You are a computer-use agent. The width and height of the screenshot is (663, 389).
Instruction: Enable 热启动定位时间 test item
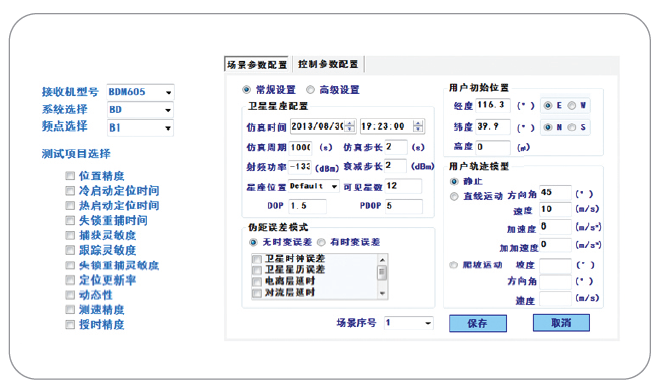(70, 205)
